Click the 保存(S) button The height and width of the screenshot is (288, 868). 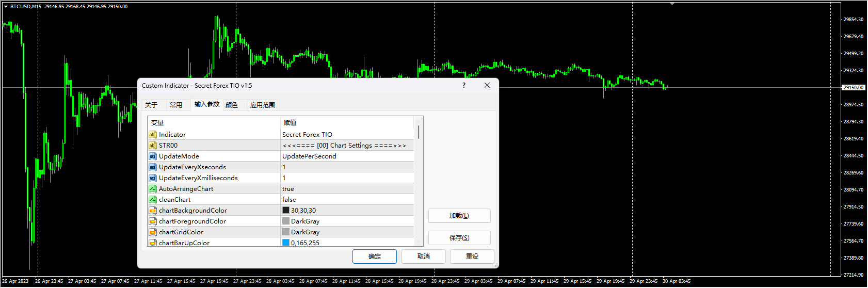pyautogui.click(x=459, y=238)
